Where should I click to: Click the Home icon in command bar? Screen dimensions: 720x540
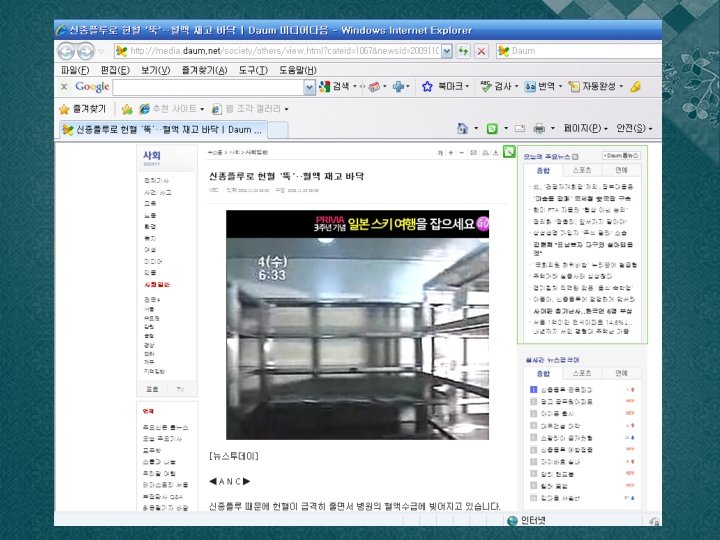coord(462,129)
